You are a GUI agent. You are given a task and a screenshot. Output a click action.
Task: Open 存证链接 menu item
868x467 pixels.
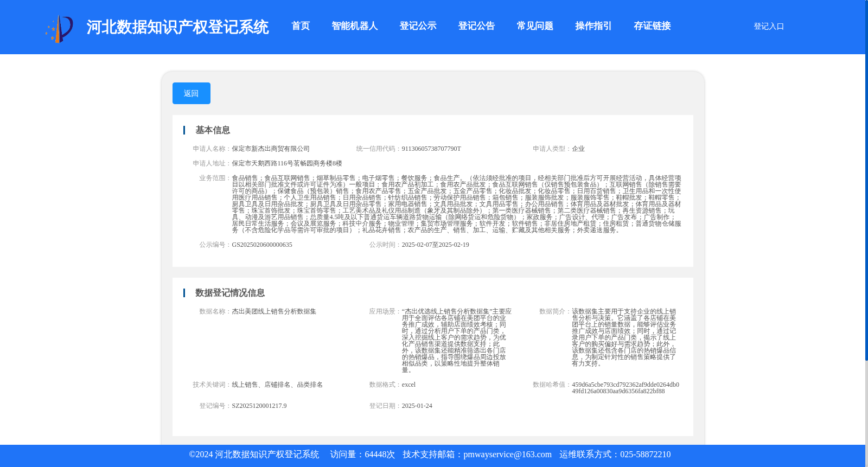point(652,26)
